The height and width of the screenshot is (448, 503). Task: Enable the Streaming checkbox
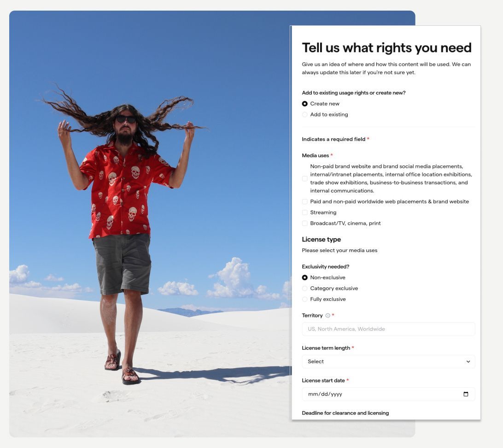coord(305,212)
